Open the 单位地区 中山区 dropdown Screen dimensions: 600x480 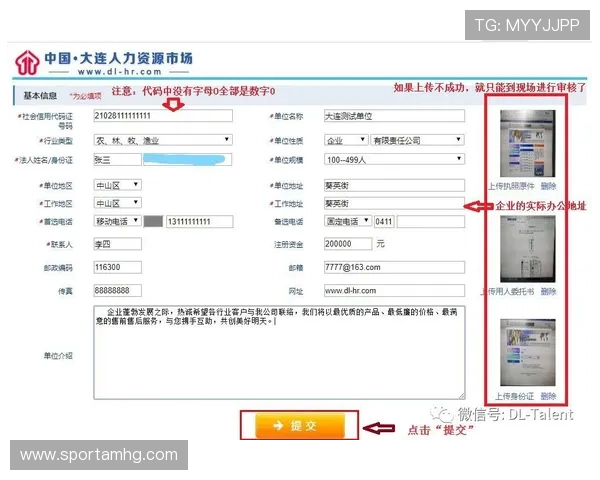117,185
